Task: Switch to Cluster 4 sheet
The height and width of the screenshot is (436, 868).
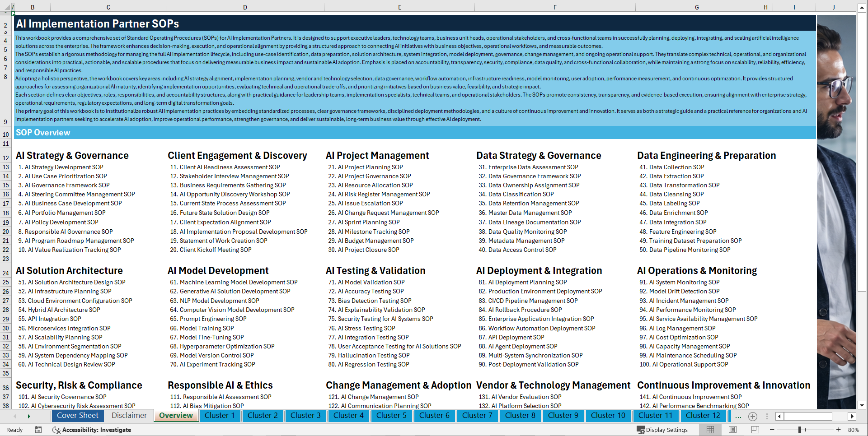Action: click(348, 416)
